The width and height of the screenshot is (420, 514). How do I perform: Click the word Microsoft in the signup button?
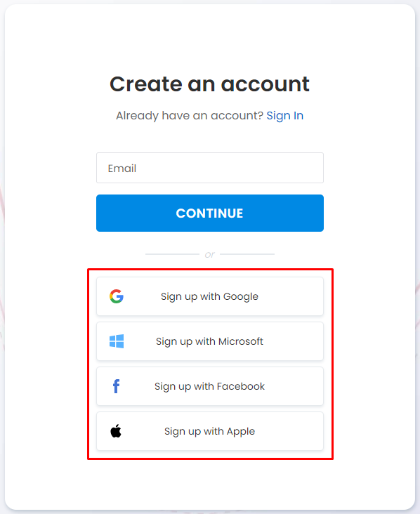241,341
